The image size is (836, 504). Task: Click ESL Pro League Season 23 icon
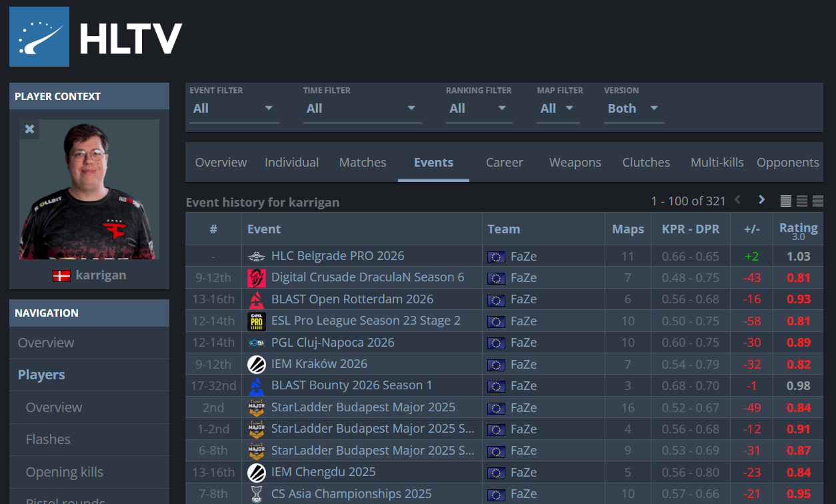click(x=257, y=321)
